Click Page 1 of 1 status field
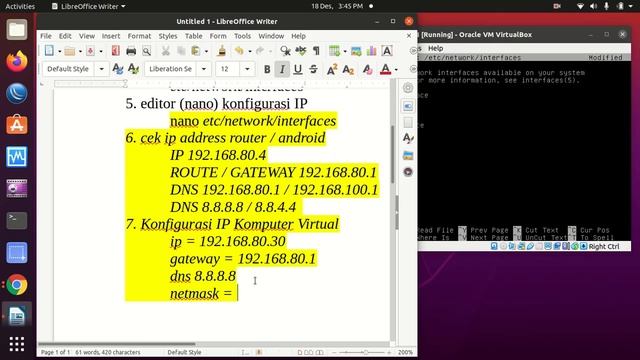Viewport: 640px width, 360px height. (56, 352)
